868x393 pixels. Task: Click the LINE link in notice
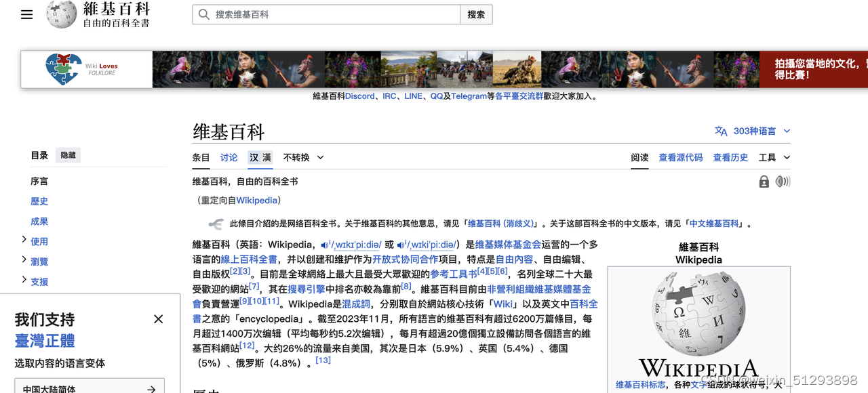coord(413,96)
